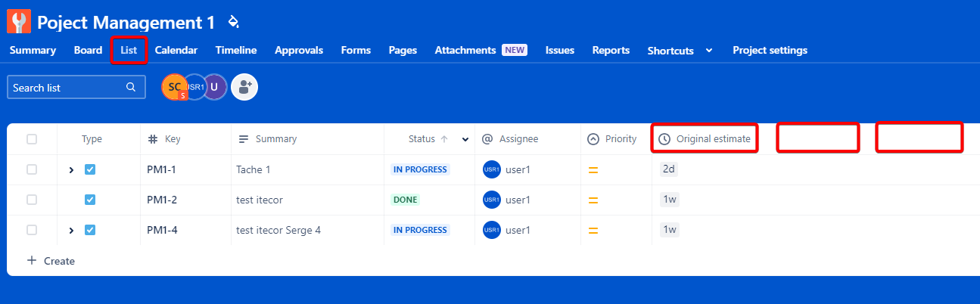Change DONE status of PM1-2
This screenshot has height=304, width=980.
point(405,200)
